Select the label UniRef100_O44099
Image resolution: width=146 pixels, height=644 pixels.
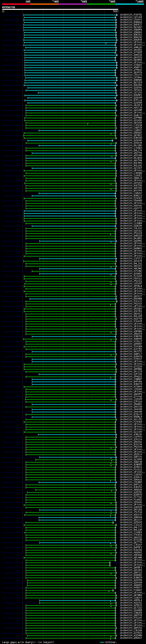131,409
